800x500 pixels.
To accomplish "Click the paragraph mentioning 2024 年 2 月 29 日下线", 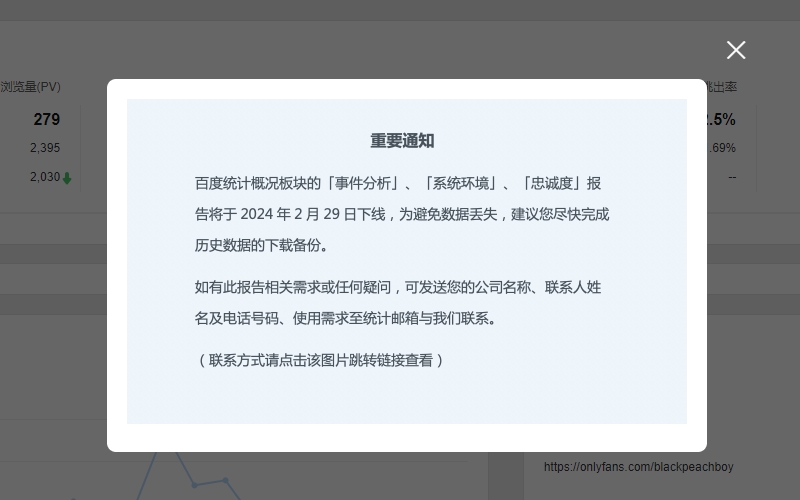I will tap(402, 214).
